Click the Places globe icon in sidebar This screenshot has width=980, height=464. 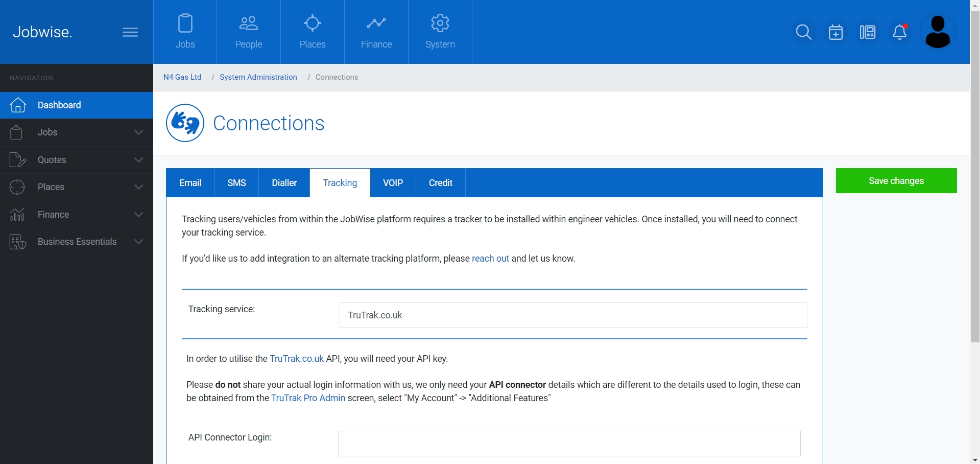(x=17, y=187)
